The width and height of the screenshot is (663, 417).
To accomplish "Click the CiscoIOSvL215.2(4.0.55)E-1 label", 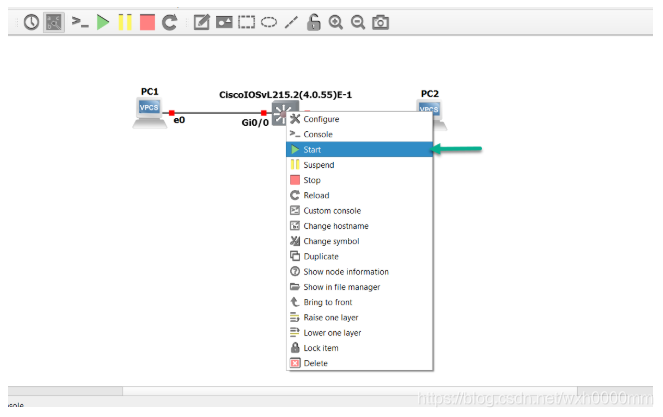I will (x=285, y=95).
